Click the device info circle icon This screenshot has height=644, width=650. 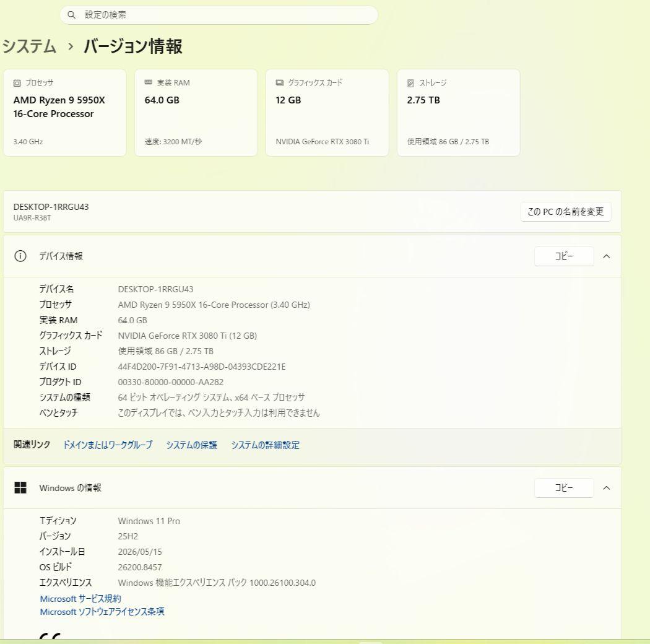point(20,256)
